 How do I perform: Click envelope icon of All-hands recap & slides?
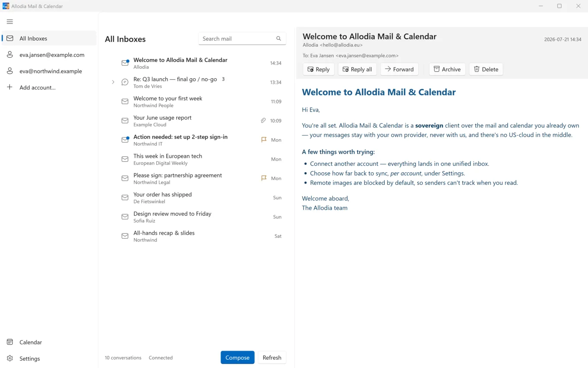tap(125, 236)
